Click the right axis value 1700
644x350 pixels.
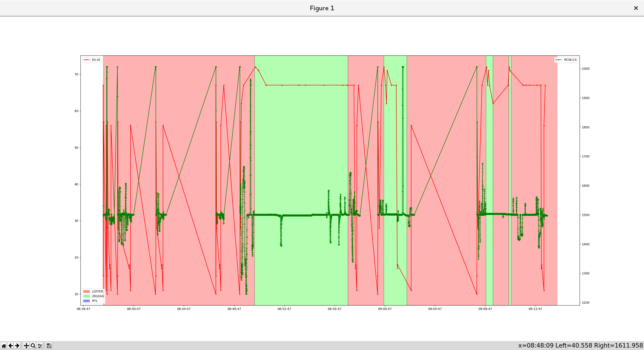pyautogui.click(x=585, y=157)
